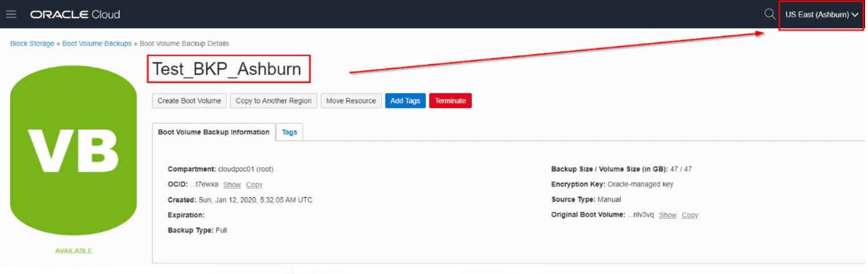The image size is (868, 274).
Task: Click the Test_BKP_Ashburn backup title
Action: (x=227, y=69)
